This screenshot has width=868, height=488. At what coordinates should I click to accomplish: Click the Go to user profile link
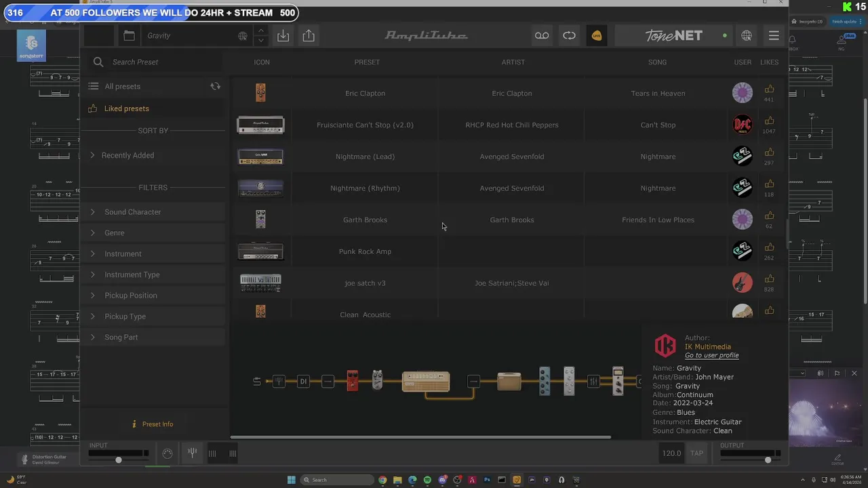[x=711, y=356]
